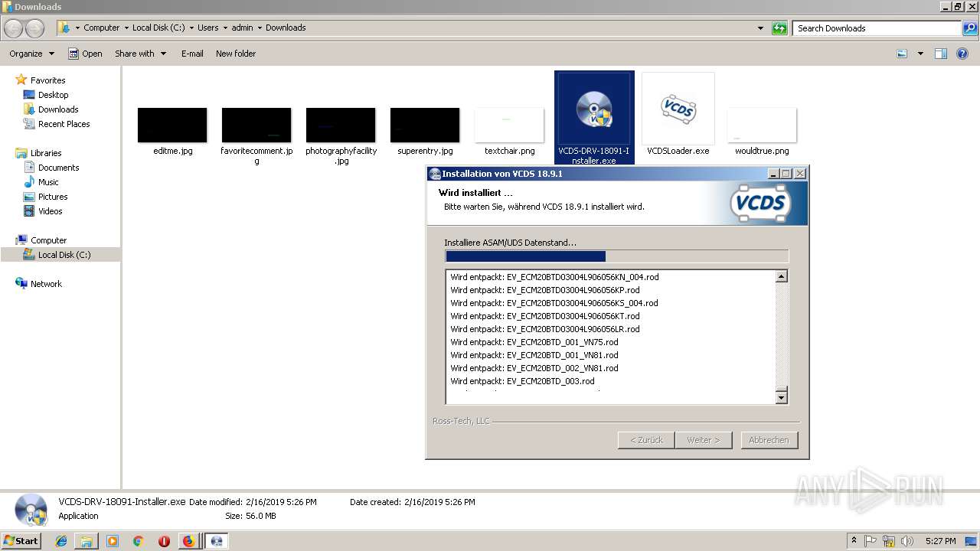The image size is (980, 551).
Task: Open Downloads in the navigation pane
Action: tap(58, 109)
